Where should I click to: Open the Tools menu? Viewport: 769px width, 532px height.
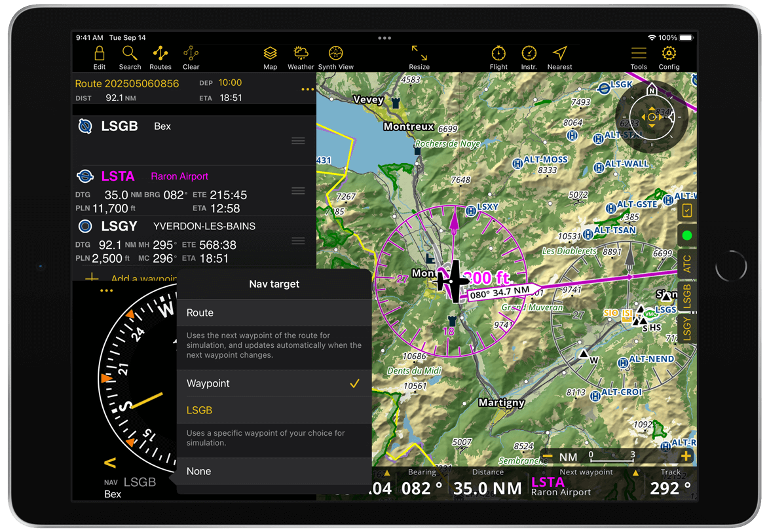pyautogui.click(x=639, y=53)
